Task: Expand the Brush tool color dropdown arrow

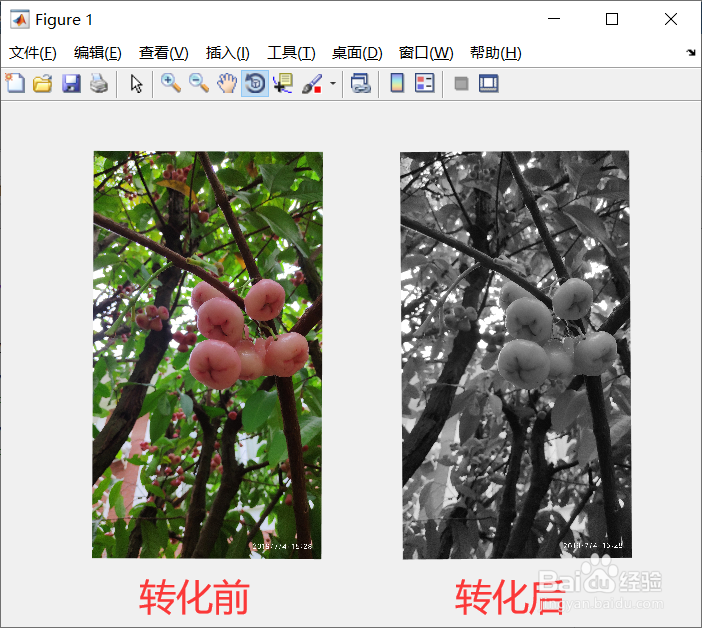Action: pos(333,83)
